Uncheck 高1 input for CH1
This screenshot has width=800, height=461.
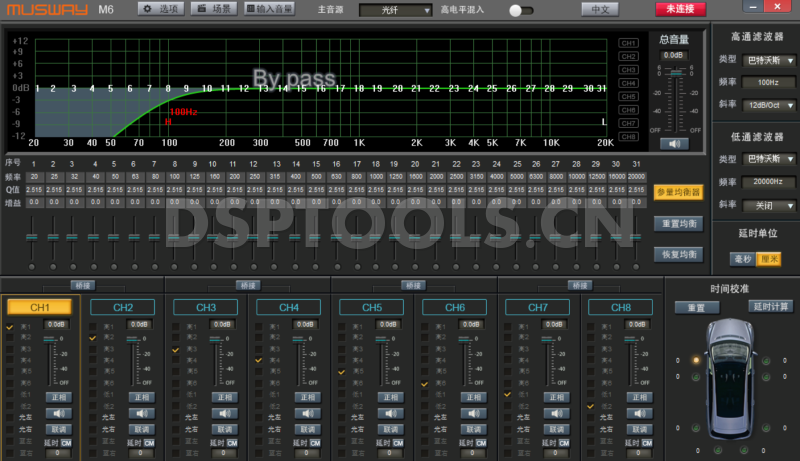click(10, 326)
